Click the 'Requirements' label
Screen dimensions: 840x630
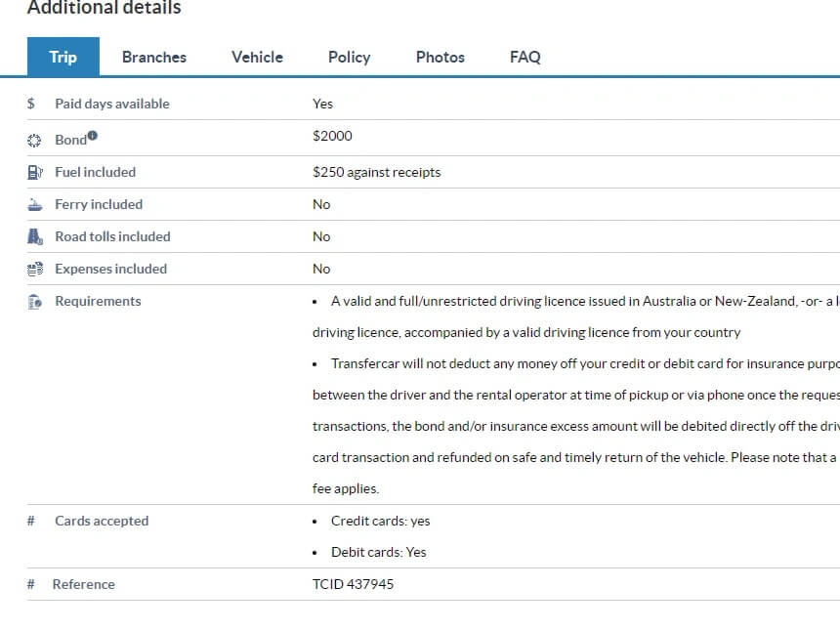click(98, 301)
